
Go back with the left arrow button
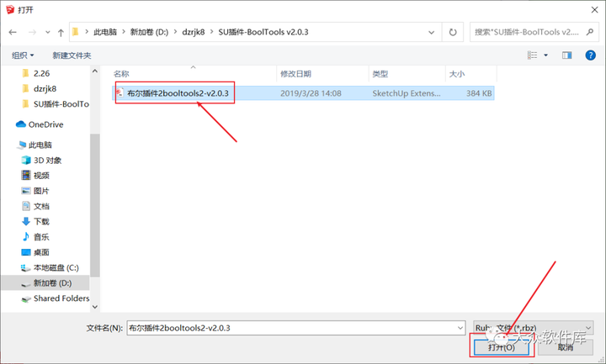[x=13, y=33]
